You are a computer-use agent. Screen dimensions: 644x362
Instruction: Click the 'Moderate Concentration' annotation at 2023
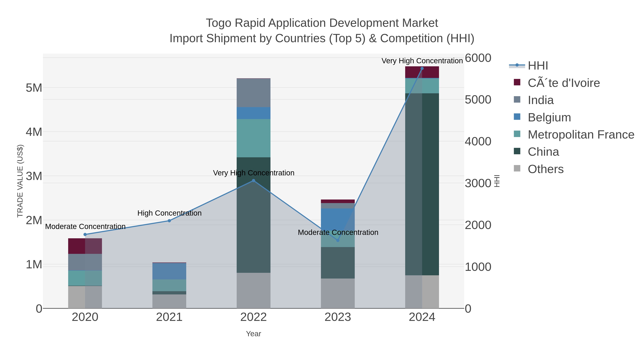point(338,232)
